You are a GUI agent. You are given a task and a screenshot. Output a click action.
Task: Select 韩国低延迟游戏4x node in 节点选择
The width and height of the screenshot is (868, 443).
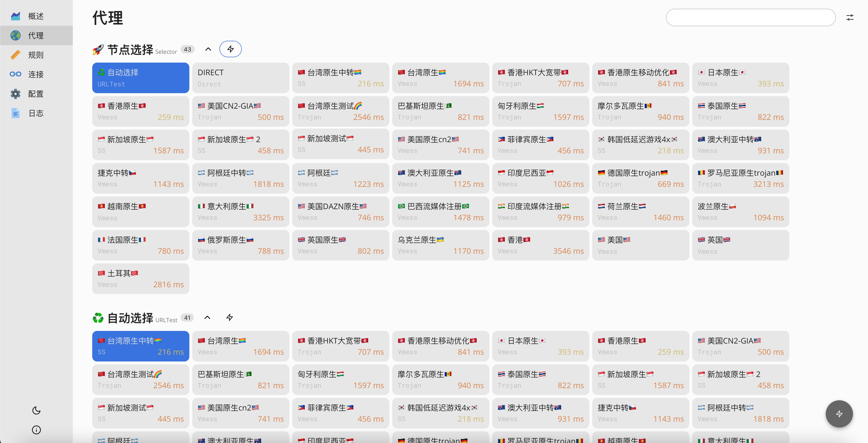pyautogui.click(x=640, y=145)
